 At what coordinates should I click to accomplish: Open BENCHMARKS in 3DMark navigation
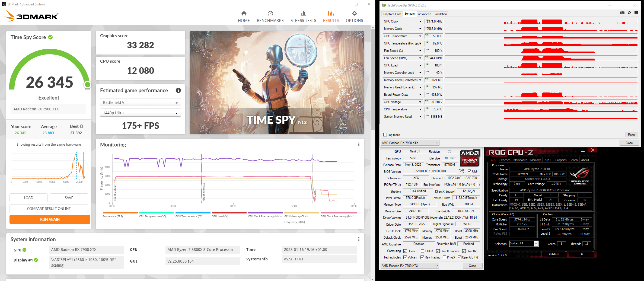tap(270, 17)
